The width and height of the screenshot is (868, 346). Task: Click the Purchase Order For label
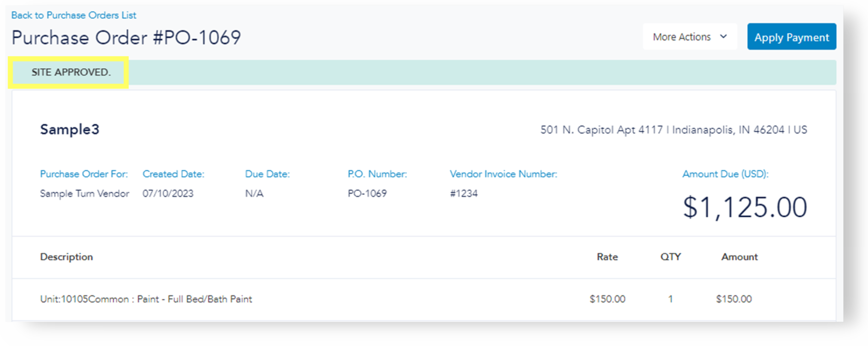point(84,174)
